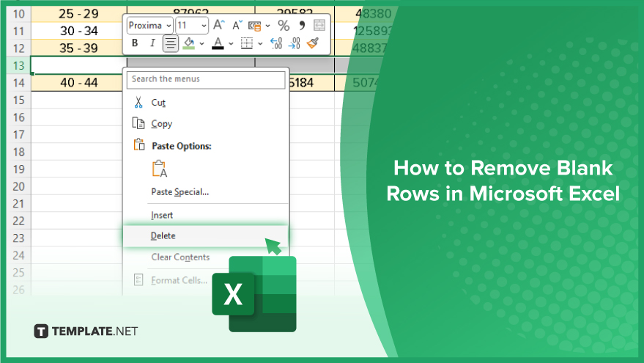Screen dimensions: 644x363
Task: Select row header 11
Action: tap(18, 32)
